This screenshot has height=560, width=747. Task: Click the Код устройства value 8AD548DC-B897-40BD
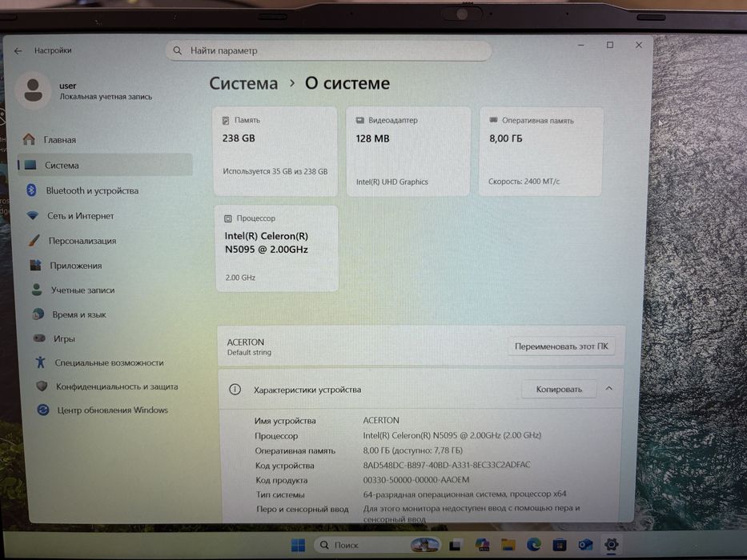click(x=447, y=465)
